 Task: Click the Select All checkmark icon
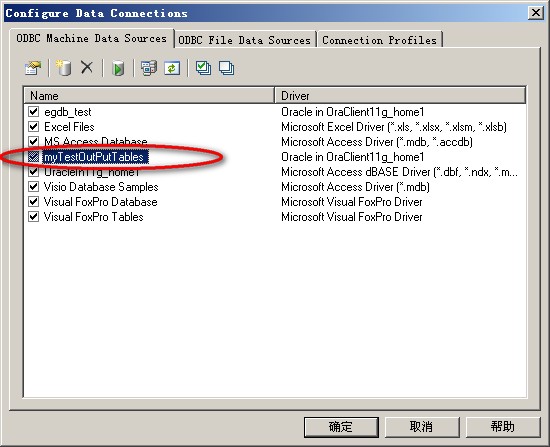[203, 68]
